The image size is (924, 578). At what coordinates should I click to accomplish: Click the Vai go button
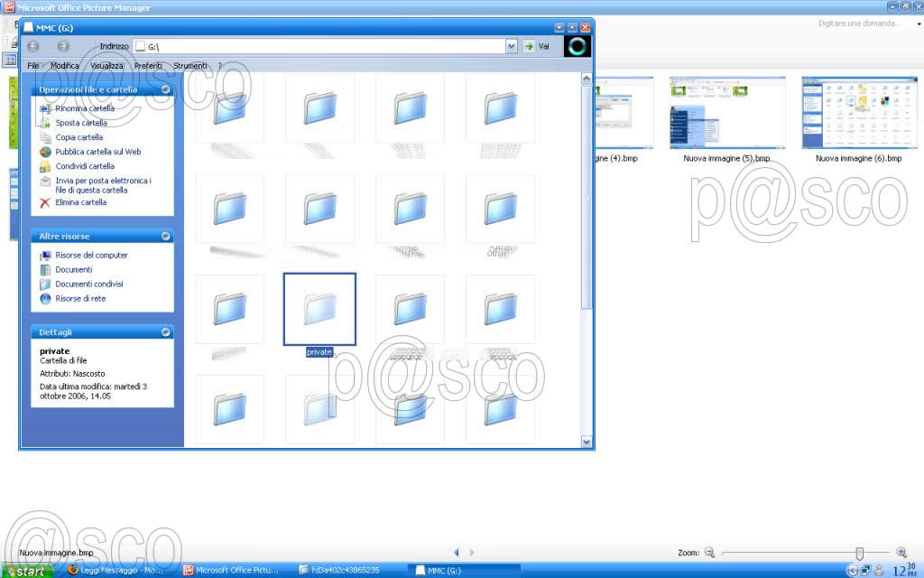pos(537,46)
